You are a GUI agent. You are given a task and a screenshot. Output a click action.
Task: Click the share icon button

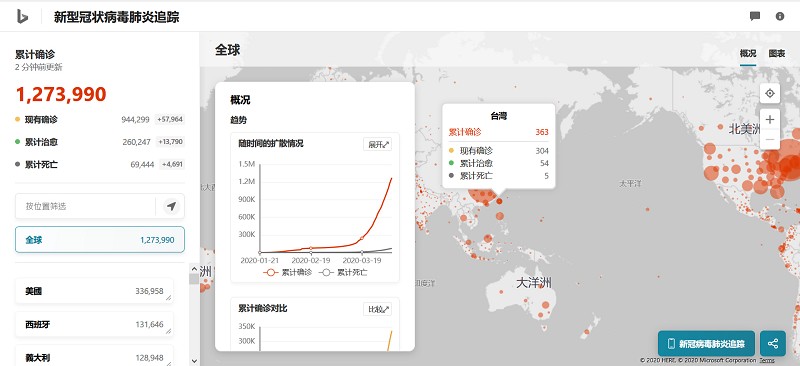pyautogui.click(x=772, y=344)
